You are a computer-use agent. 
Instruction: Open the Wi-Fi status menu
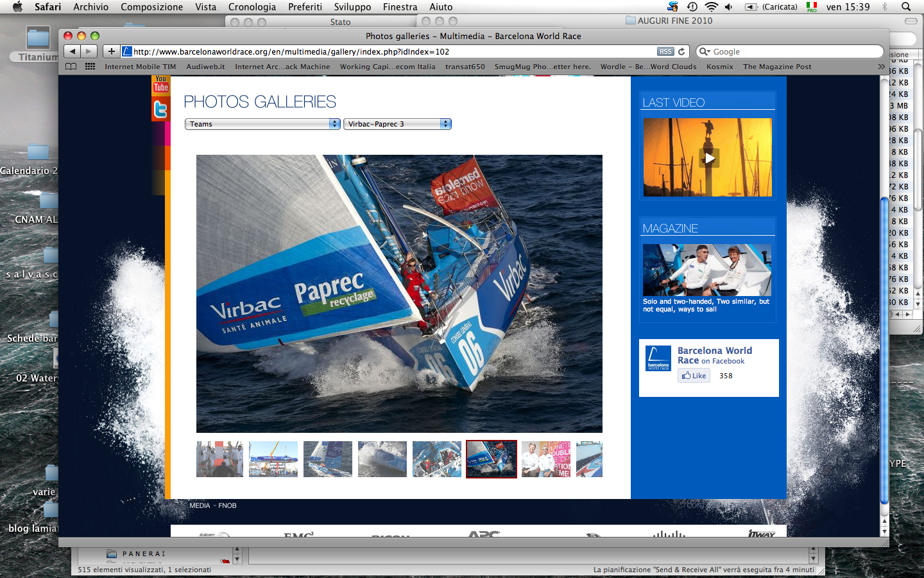[711, 6]
